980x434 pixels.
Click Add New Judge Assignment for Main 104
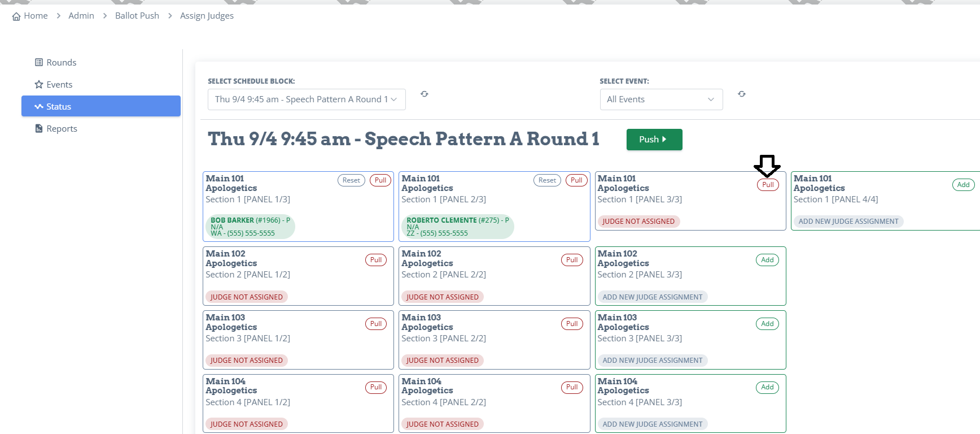click(653, 424)
